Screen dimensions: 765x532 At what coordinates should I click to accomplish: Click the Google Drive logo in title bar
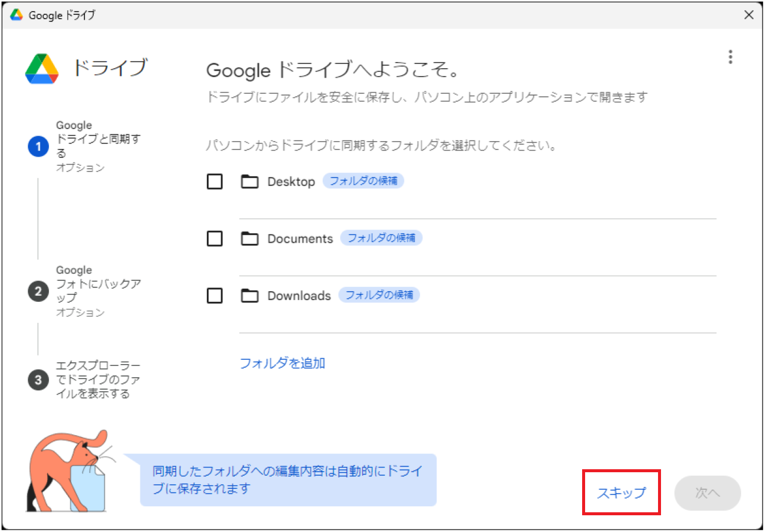pyautogui.click(x=17, y=15)
